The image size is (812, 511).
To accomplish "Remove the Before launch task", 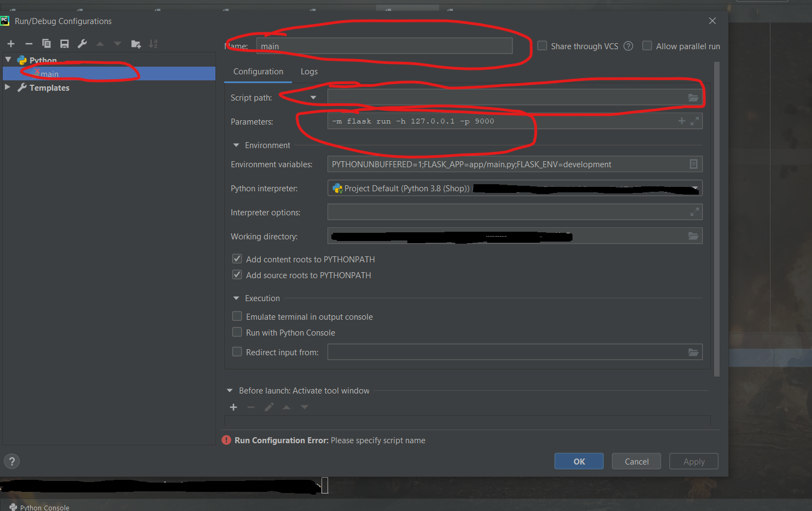I will click(x=251, y=407).
